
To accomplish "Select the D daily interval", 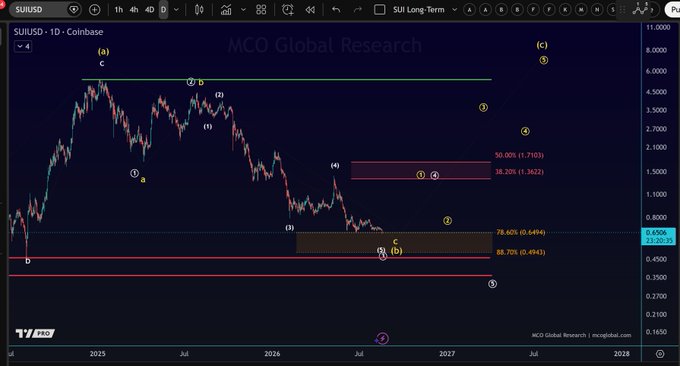I will [x=163, y=10].
